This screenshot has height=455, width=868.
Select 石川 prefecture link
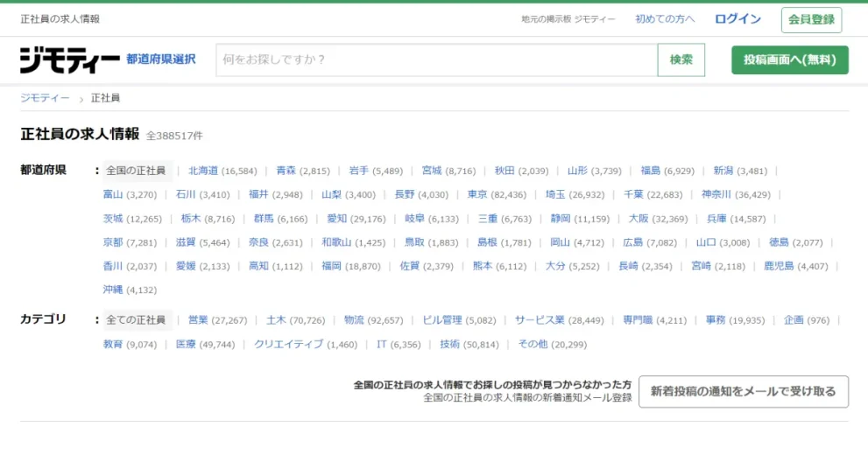pos(186,194)
